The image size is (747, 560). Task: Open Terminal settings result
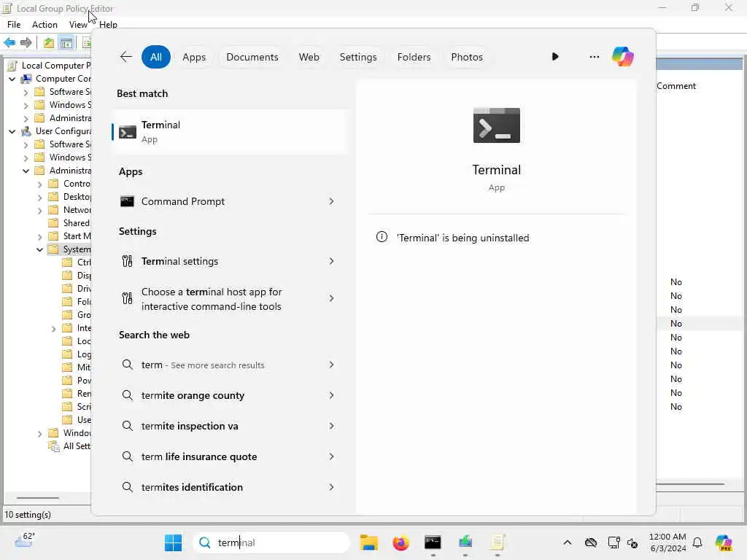point(230,261)
